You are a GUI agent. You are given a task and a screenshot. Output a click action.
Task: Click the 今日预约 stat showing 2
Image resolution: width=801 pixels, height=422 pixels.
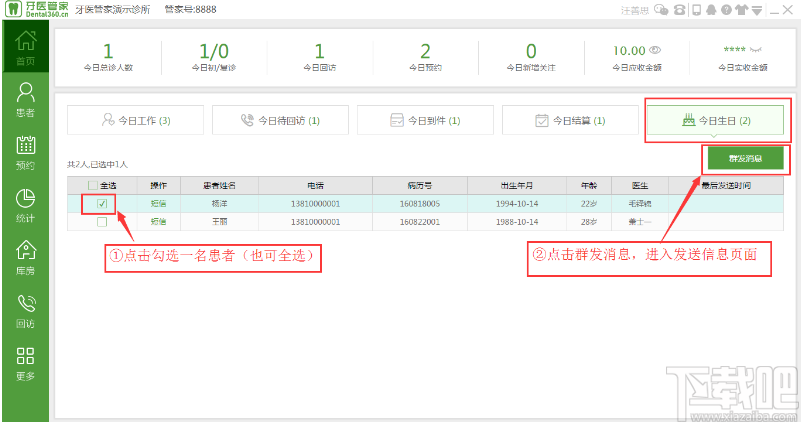[x=426, y=57]
